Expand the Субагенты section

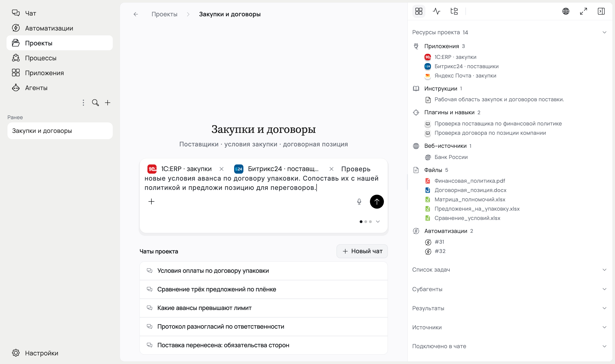[x=509, y=289]
